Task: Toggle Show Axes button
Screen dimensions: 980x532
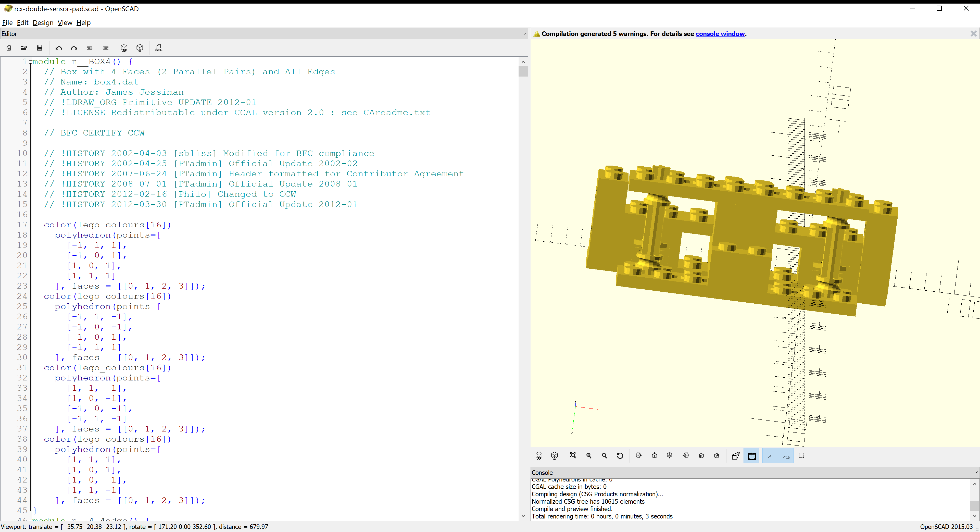Action: (770, 455)
